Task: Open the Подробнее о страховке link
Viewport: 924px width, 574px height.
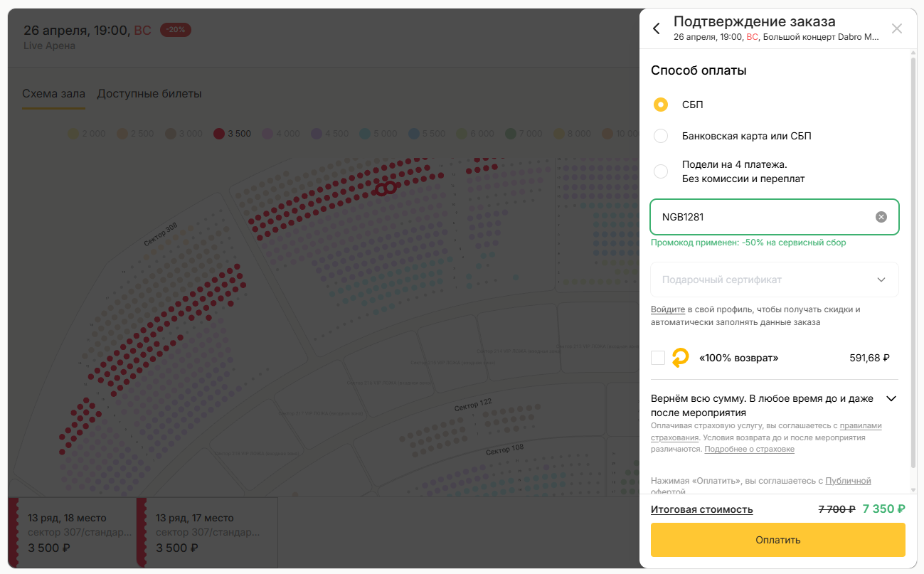Action: [749, 450]
